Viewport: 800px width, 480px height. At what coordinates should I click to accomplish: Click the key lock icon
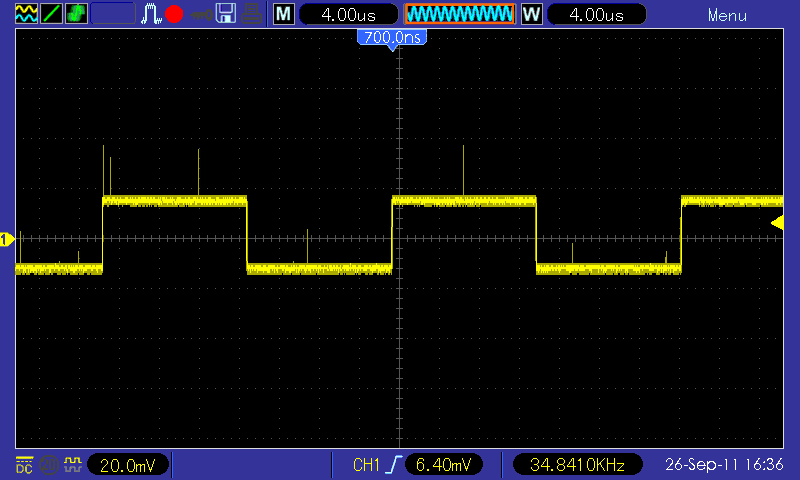pos(201,15)
